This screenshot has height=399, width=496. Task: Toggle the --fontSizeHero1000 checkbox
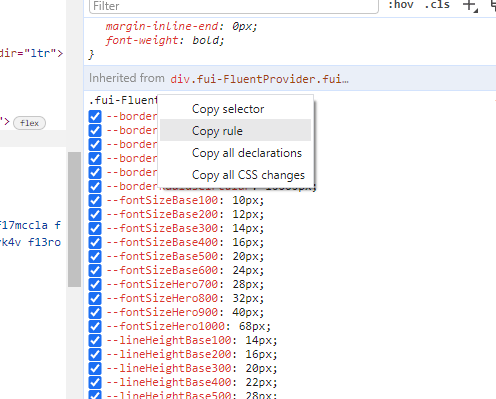pyautogui.click(x=95, y=326)
